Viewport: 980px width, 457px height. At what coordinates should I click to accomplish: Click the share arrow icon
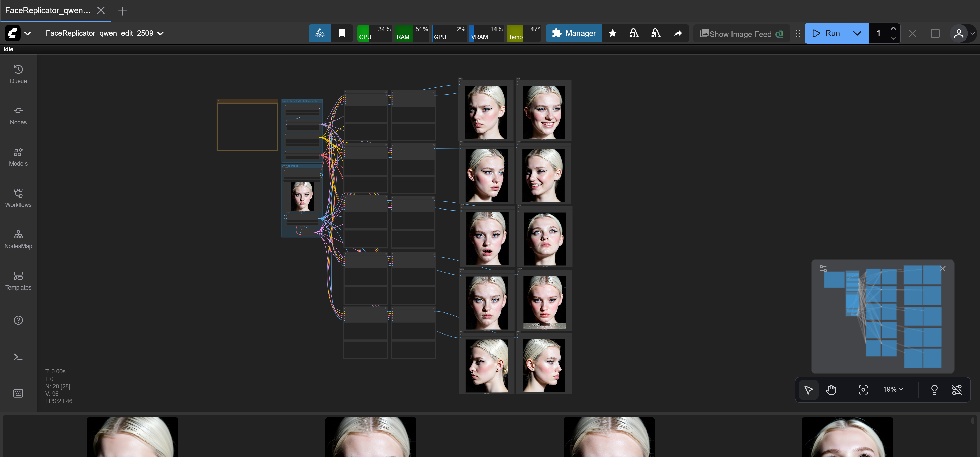[678, 33]
